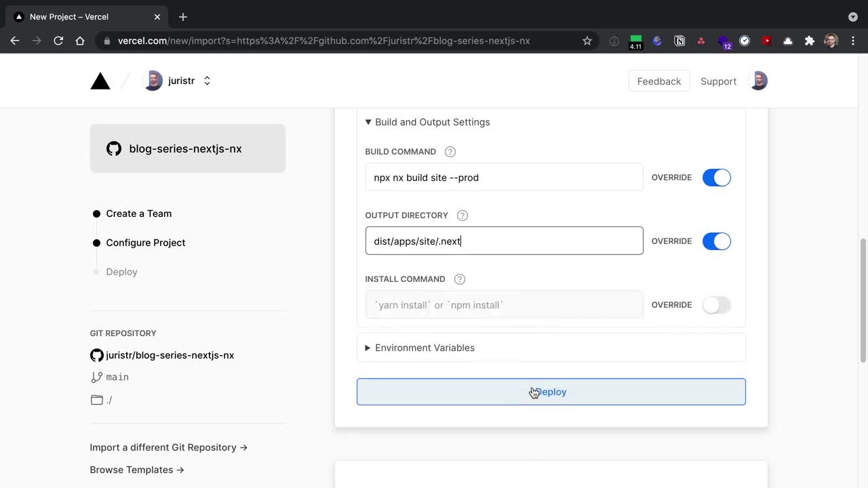Show help for Output Directory
This screenshot has width=868, height=488.
click(462, 216)
